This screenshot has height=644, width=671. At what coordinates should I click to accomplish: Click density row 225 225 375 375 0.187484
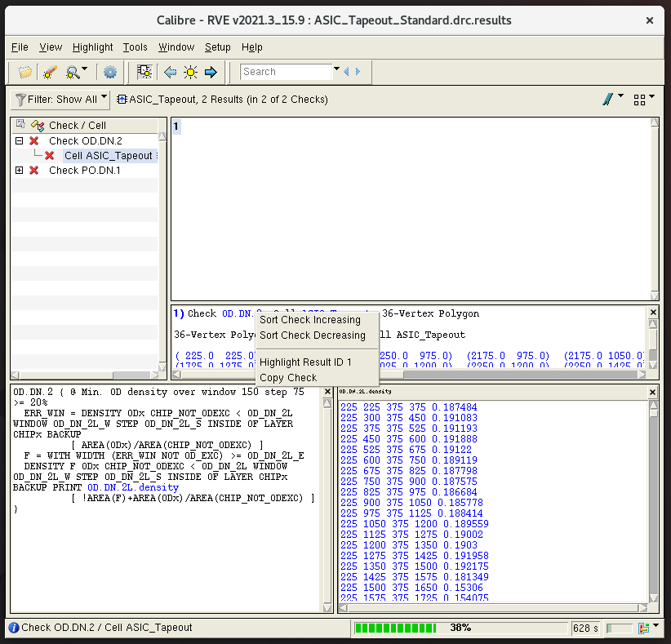[x=408, y=407]
